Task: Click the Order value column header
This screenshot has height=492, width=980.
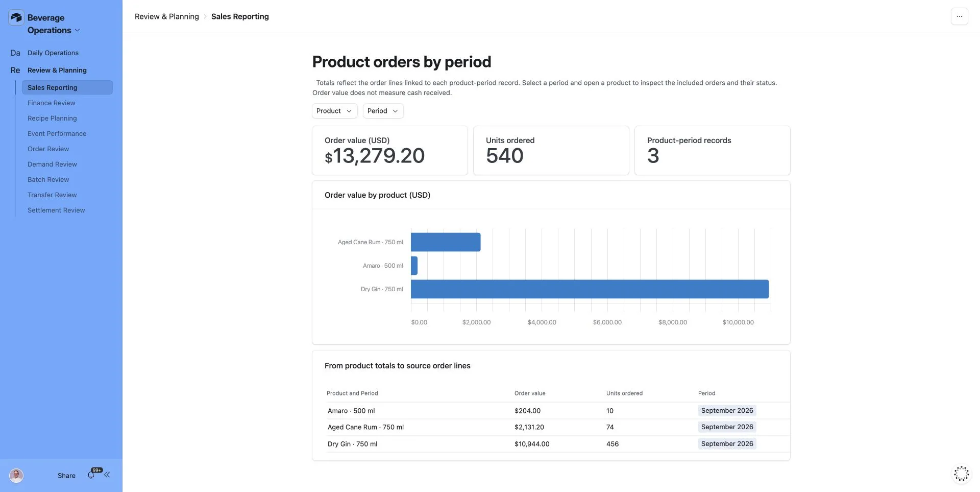Action: pos(530,393)
